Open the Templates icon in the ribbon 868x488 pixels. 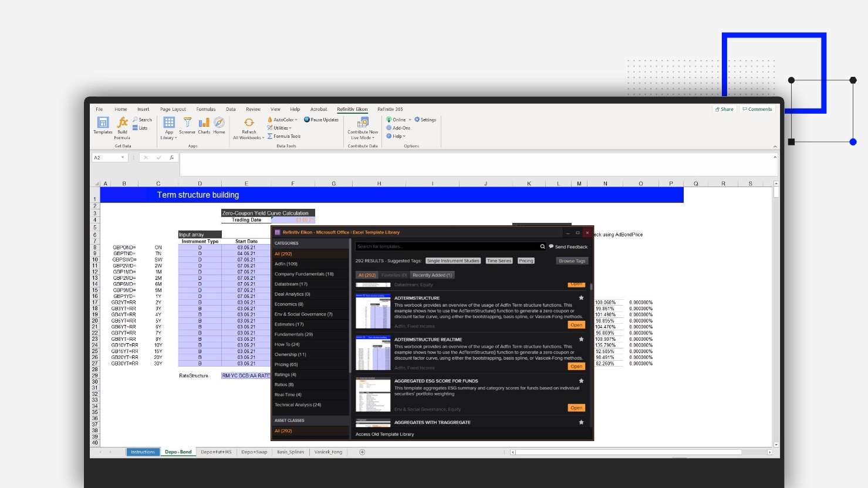pyautogui.click(x=103, y=126)
